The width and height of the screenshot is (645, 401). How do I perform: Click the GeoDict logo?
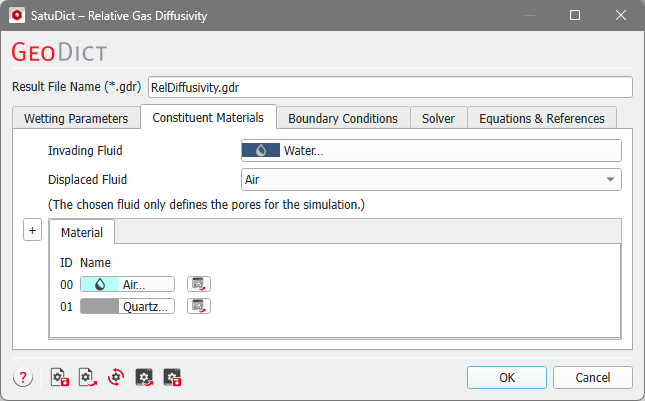(x=59, y=52)
